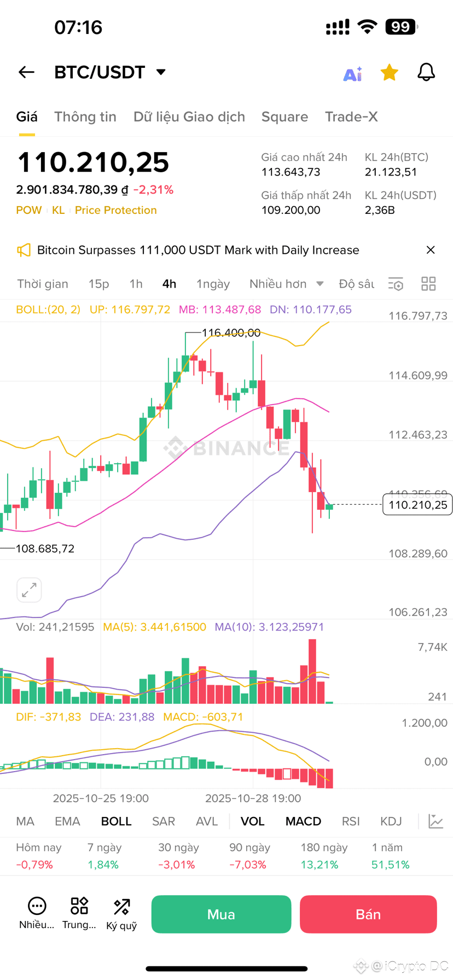The width and height of the screenshot is (453, 980).
Task: Tap the Hôm nay -0,79% performance
Action: pos(38,856)
